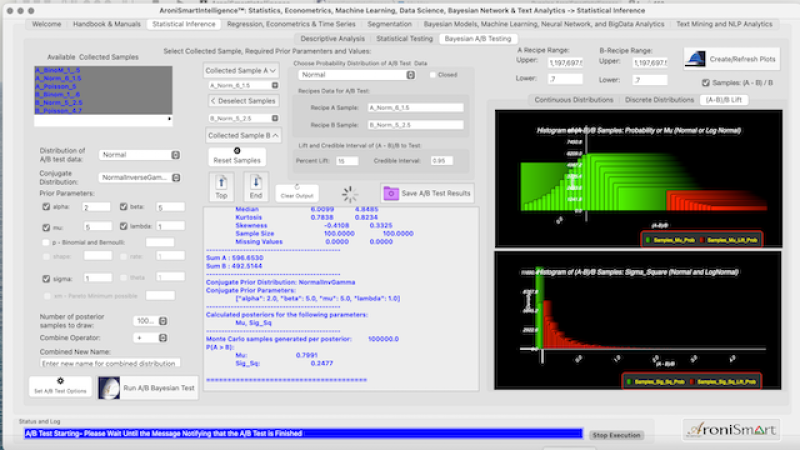Screen dimensions: 800x450
Task: Switch to the Segmentation tab
Action: (x=389, y=24)
